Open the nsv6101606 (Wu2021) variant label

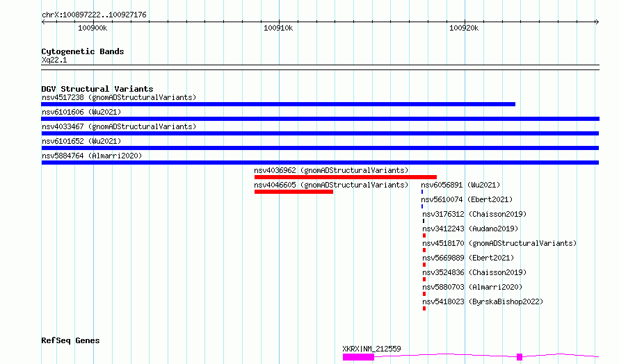[81, 112]
